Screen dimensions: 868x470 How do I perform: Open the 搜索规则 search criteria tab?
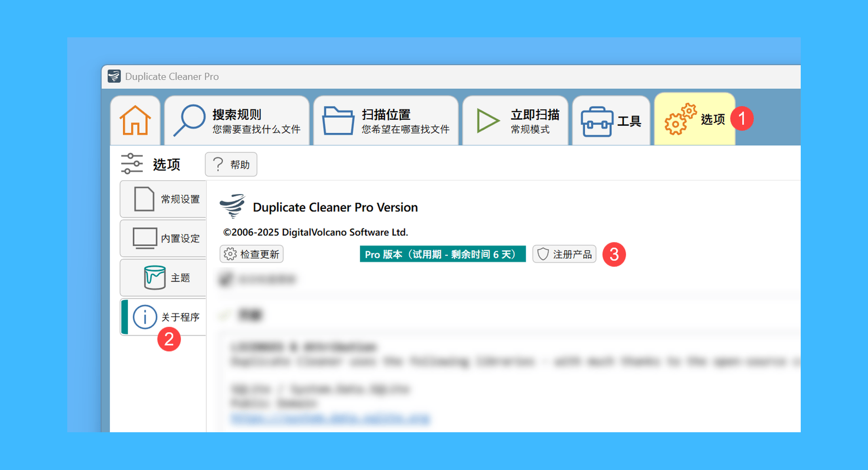[237, 121]
